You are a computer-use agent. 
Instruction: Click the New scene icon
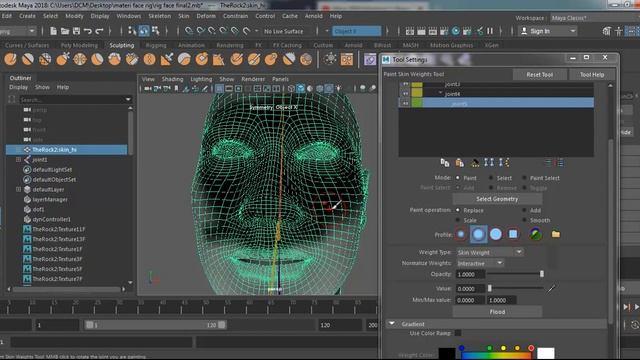pyautogui.click(x=53, y=31)
